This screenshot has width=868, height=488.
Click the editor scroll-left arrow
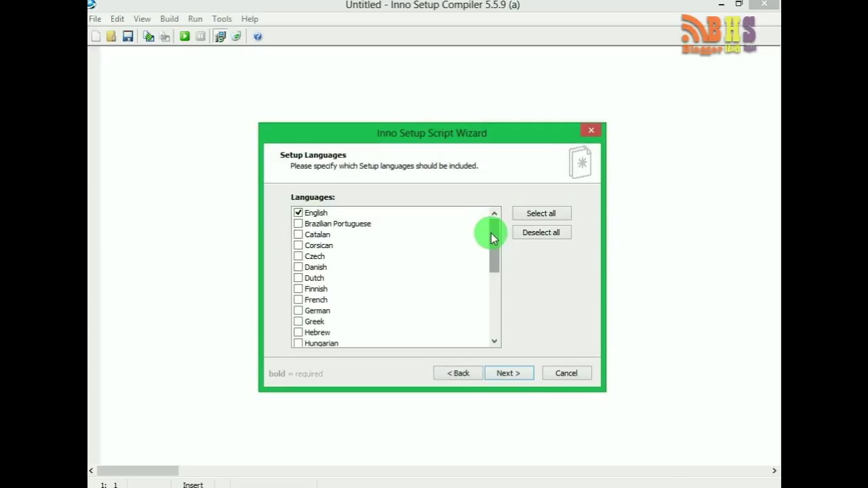tap(92, 470)
